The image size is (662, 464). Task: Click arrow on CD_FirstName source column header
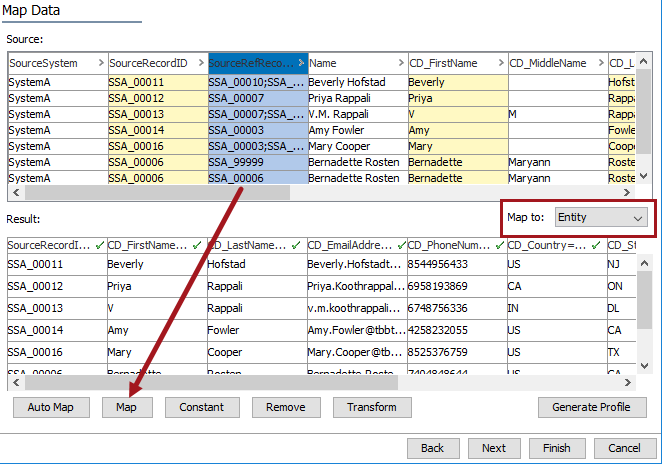click(x=500, y=63)
